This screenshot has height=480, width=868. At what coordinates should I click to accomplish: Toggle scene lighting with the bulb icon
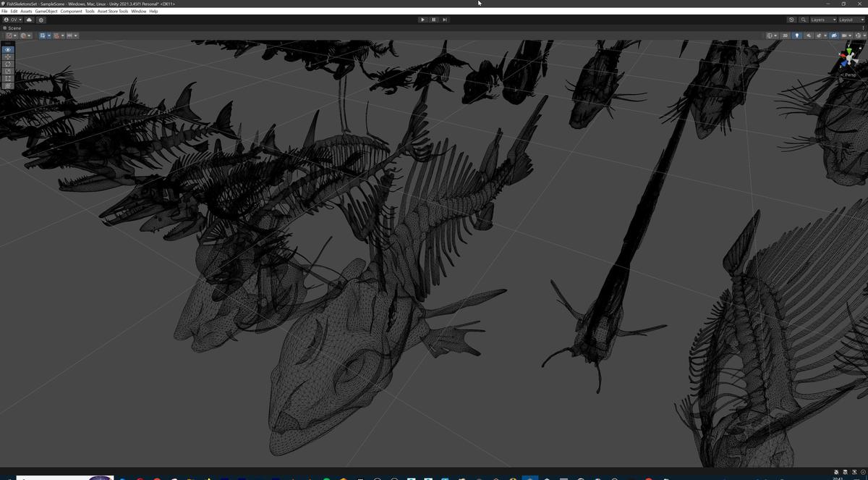(797, 35)
